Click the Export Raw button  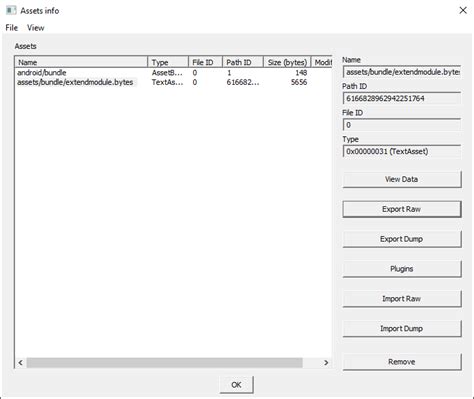pos(402,209)
